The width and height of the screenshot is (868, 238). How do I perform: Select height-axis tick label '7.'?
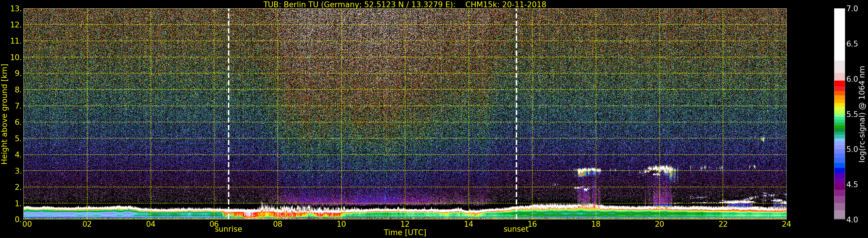tap(18, 106)
